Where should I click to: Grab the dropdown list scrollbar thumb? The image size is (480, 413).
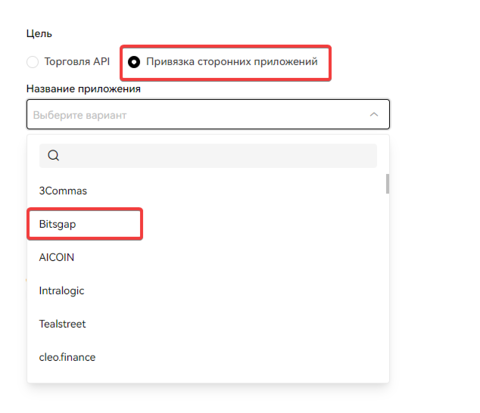point(387,184)
